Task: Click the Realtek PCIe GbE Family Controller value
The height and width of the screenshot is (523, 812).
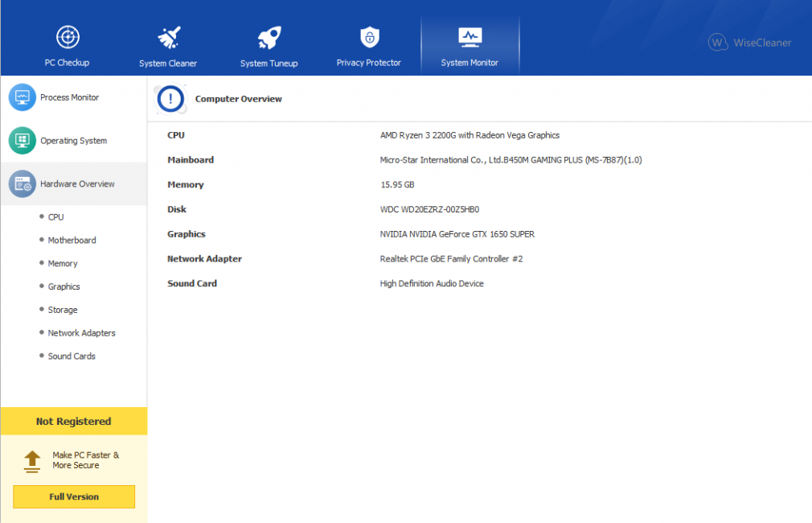Action: tap(452, 258)
